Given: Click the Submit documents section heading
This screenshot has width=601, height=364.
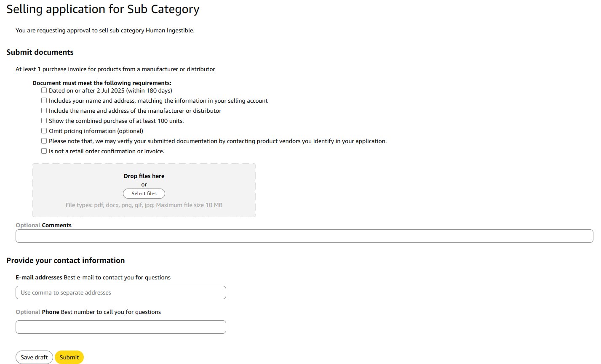Looking at the screenshot, I should pyautogui.click(x=40, y=52).
